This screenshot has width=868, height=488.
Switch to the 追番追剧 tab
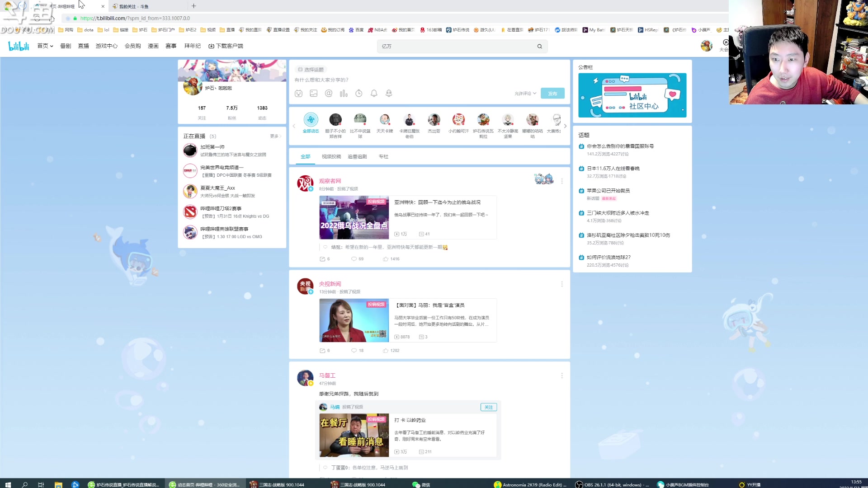coord(357,157)
